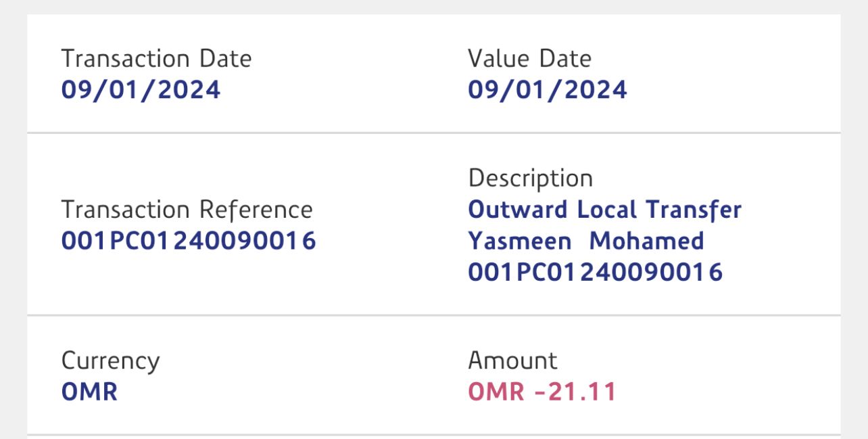Click the Transaction Reference label
The height and width of the screenshot is (439, 868).
pyautogui.click(x=187, y=210)
